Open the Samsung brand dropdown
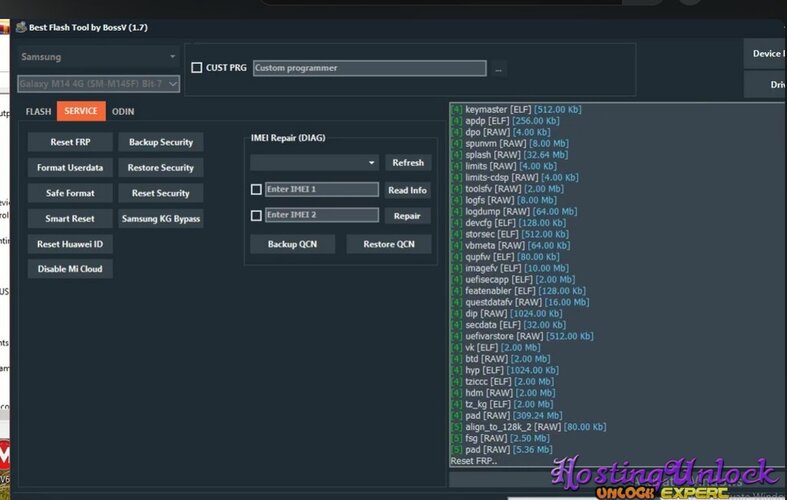787x500 pixels. coord(98,57)
